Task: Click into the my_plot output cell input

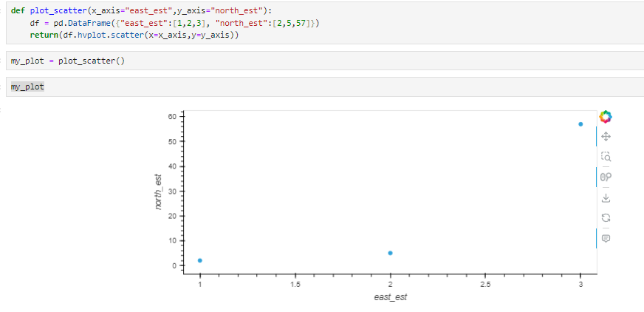Action: click(x=325, y=87)
